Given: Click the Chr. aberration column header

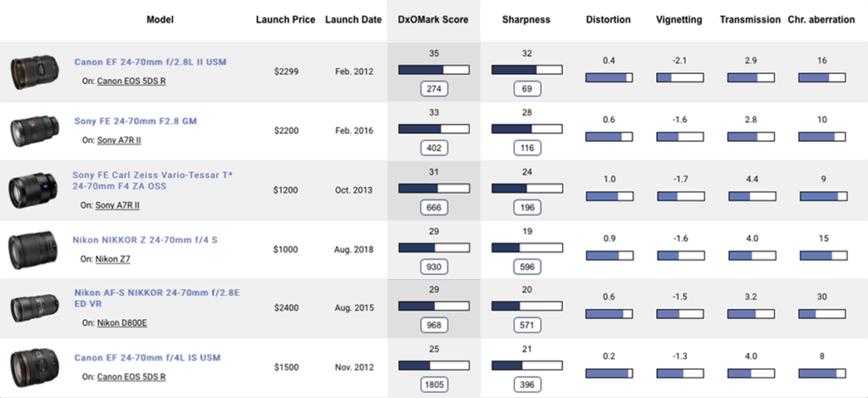Looking at the screenshot, I should (x=821, y=20).
